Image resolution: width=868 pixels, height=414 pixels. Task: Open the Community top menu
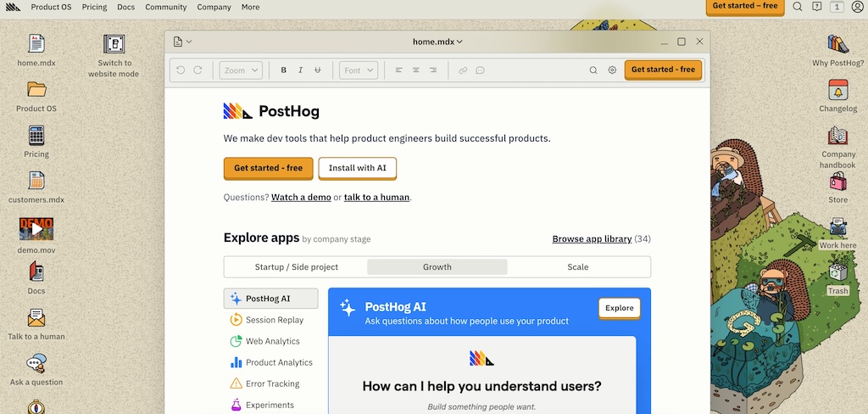(x=165, y=7)
